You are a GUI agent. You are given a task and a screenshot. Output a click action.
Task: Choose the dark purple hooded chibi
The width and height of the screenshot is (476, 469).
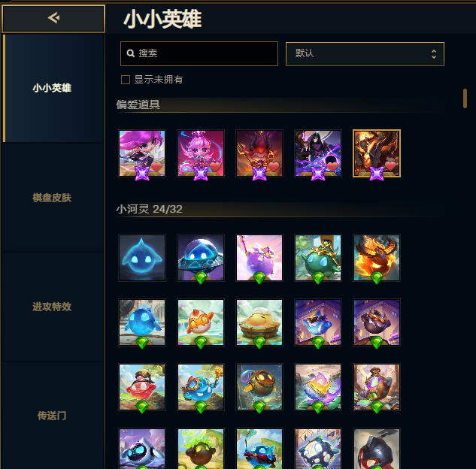(318, 153)
